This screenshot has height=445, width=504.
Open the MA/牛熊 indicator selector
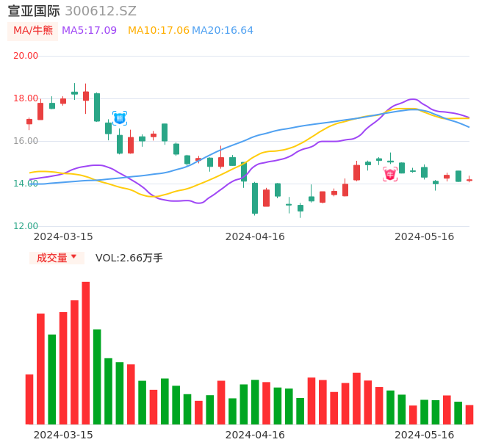point(32,31)
